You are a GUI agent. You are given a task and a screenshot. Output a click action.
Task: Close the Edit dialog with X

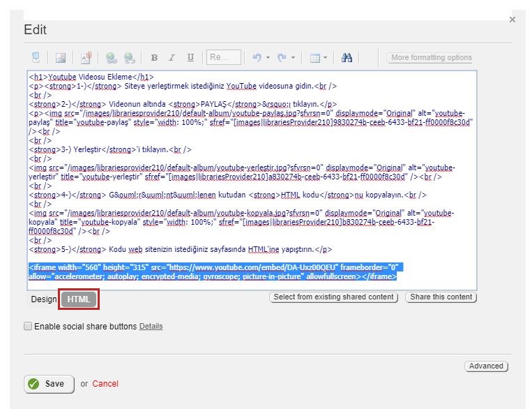pos(512,20)
